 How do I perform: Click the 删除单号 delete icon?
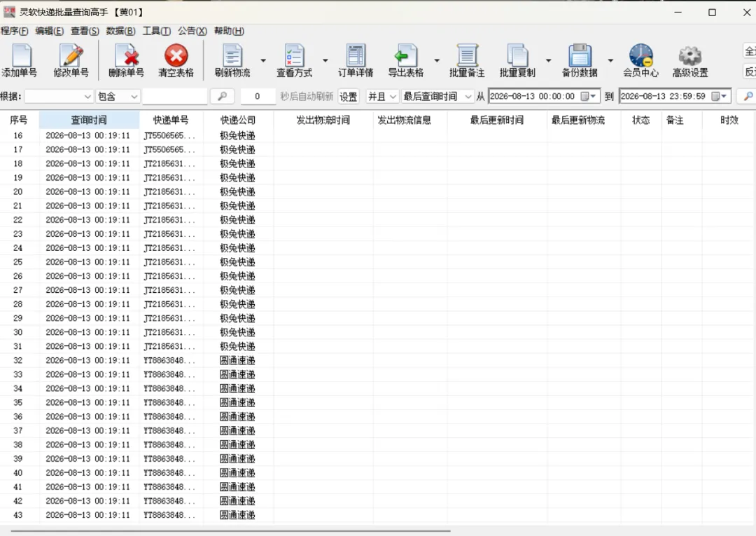click(126, 61)
